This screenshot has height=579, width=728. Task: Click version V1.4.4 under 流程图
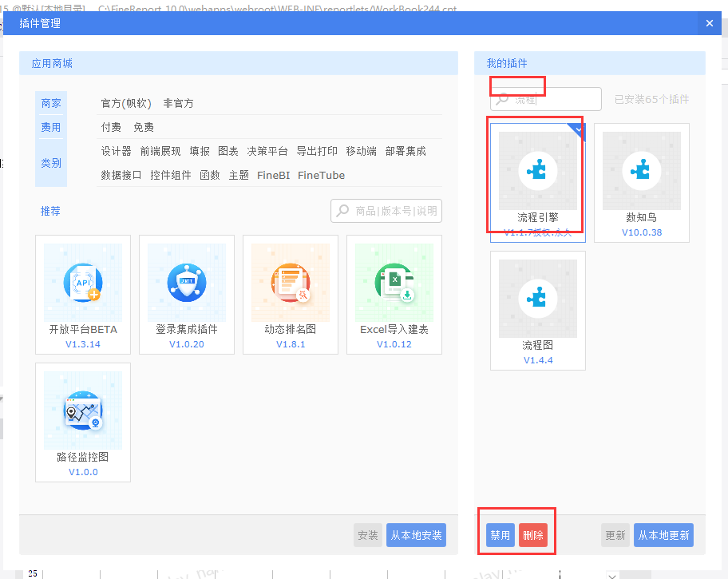point(538,360)
